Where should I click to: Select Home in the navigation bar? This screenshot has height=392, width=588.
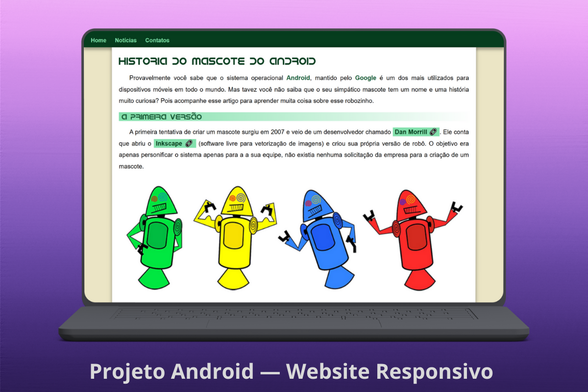click(x=98, y=40)
